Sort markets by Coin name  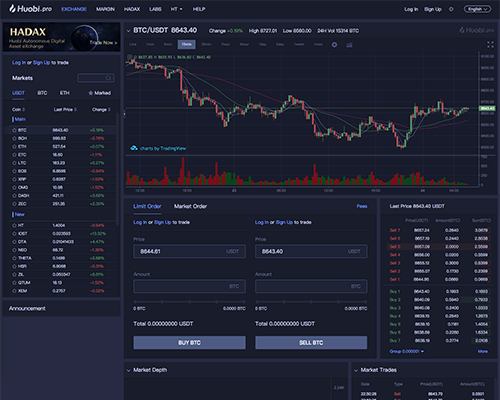coord(18,109)
